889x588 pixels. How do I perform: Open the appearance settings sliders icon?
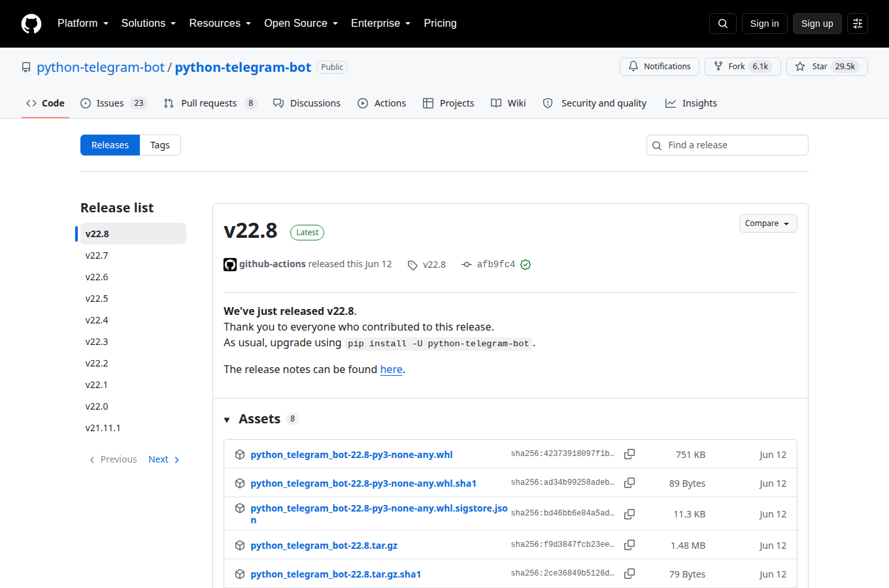858,24
